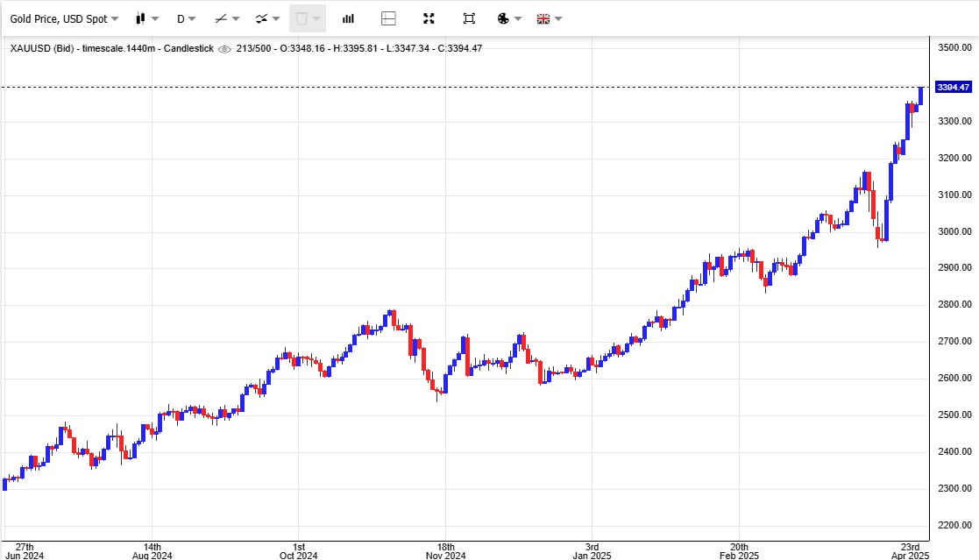The image size is (979, 560).
Task: Click the 20th Feb 2025 time axis label
Action: (x=739, y=550)
